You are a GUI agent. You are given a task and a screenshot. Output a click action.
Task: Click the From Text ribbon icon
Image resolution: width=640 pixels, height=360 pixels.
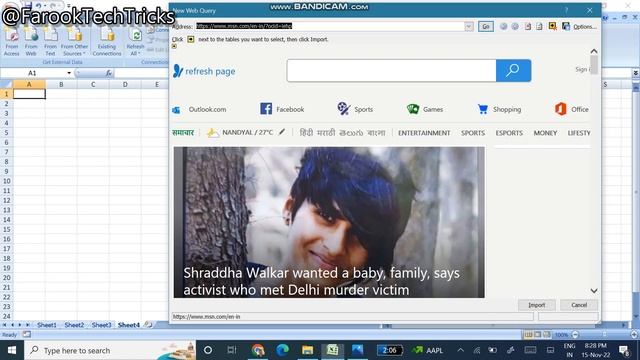(x=50, y=42)
